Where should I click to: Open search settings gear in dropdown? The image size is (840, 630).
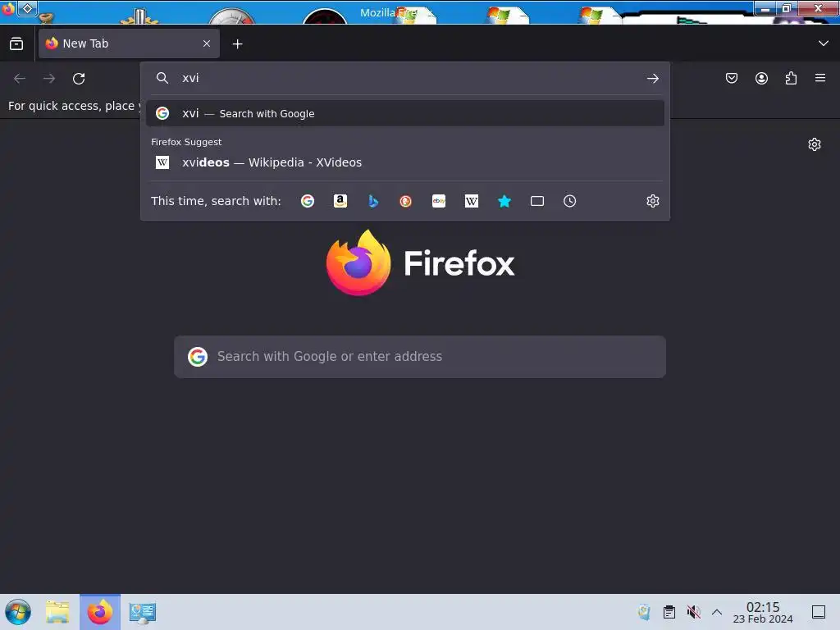click(x=652, y=201)
